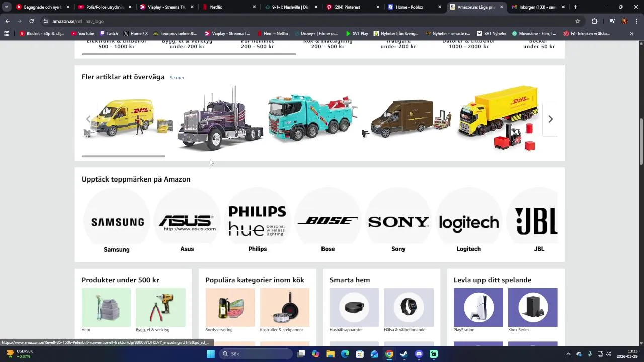Click the product carousel horizontal scrollbar
644x362 pixels.
123,156
